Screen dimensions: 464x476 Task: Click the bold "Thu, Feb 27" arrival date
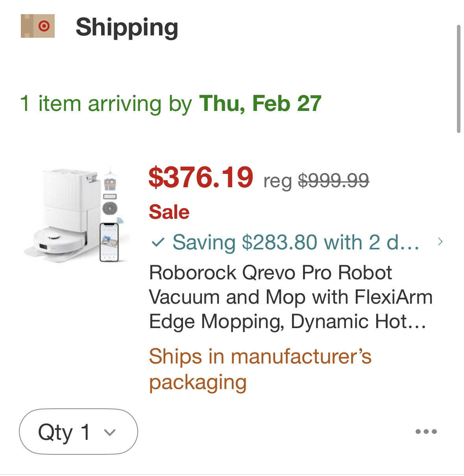[260, 104]
